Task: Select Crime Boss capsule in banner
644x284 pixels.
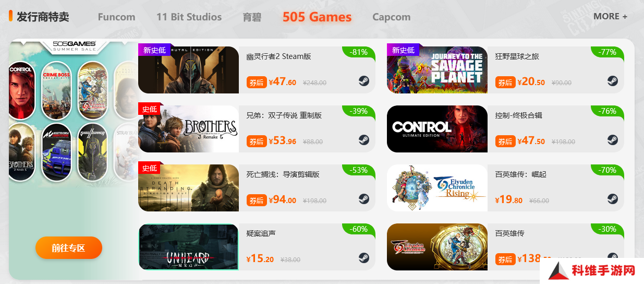Action: tap(56, 90)
